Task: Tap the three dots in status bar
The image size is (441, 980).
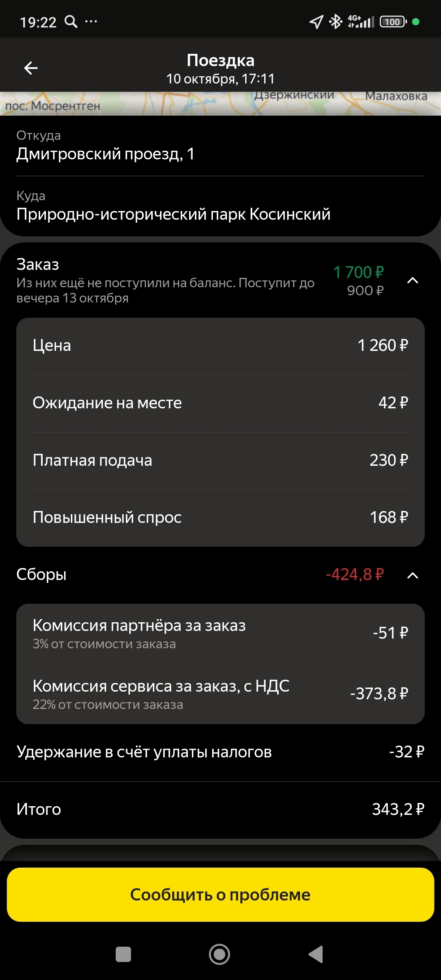Action: [91, 22]
